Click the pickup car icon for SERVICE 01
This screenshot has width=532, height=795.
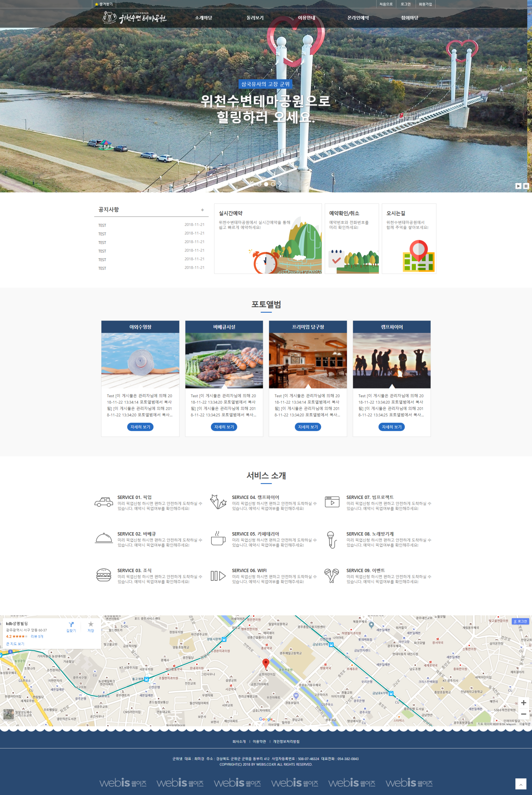coord(103,502)
